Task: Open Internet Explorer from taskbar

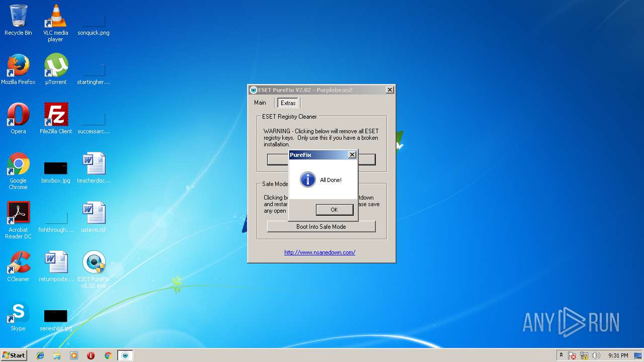Action: coord(40,355)
